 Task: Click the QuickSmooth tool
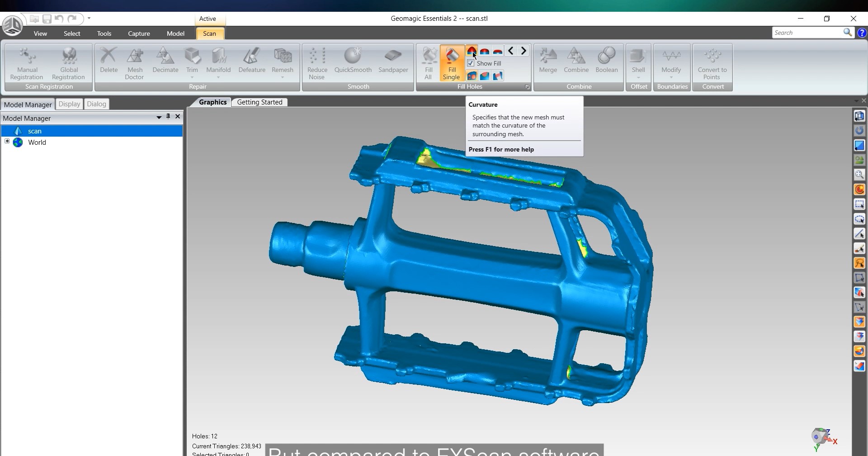coord(353,61)
